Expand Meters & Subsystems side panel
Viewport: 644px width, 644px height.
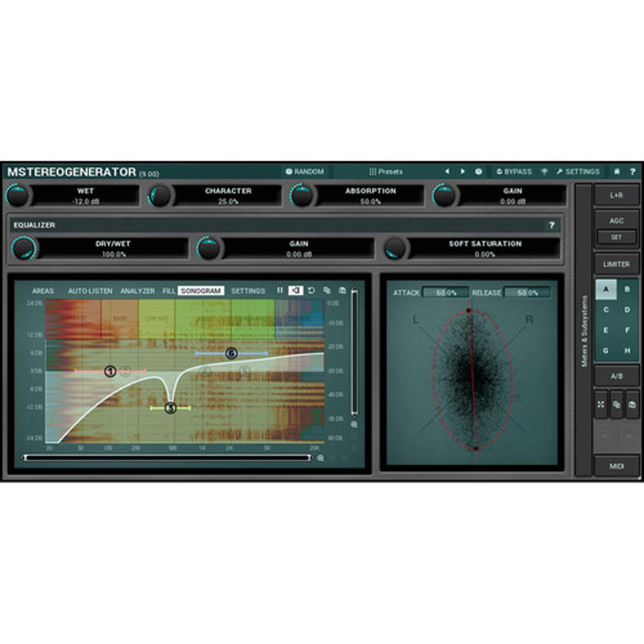[x=584, y=331]
